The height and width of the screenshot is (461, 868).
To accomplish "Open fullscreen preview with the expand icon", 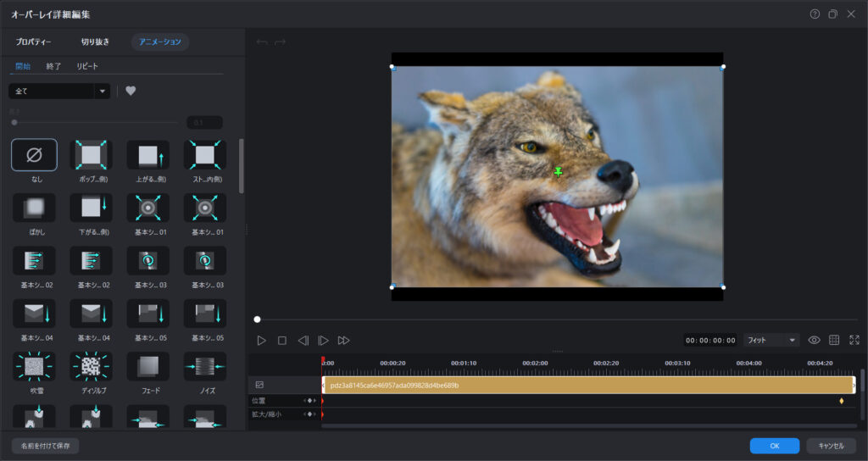I will tap(854, 340).
